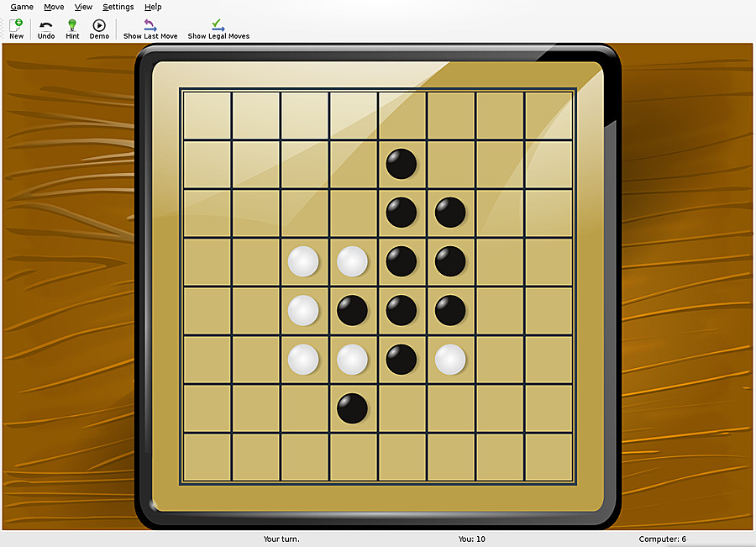
Task: Open the Help menu
Action: pos(153,7)
